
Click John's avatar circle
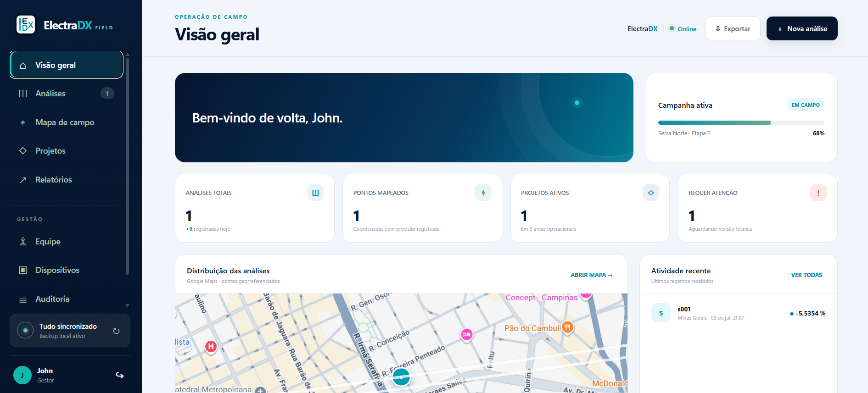22,375
